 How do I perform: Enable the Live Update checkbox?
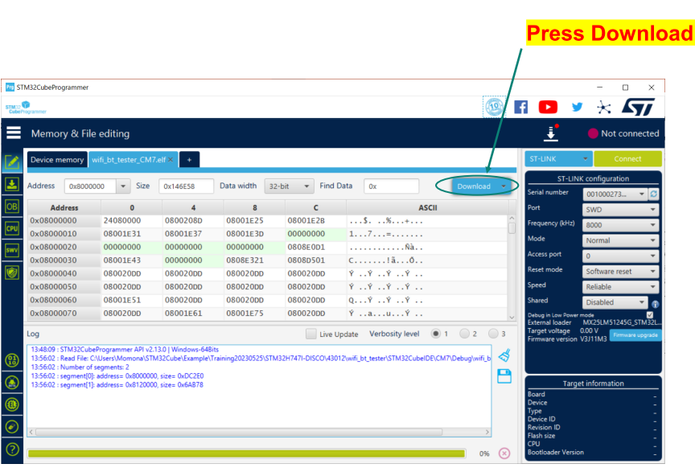[x=311, y=334]
